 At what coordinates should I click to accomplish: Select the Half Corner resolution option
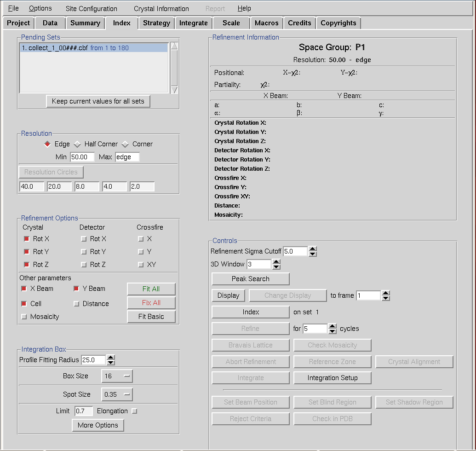click(x=78, y=144)
